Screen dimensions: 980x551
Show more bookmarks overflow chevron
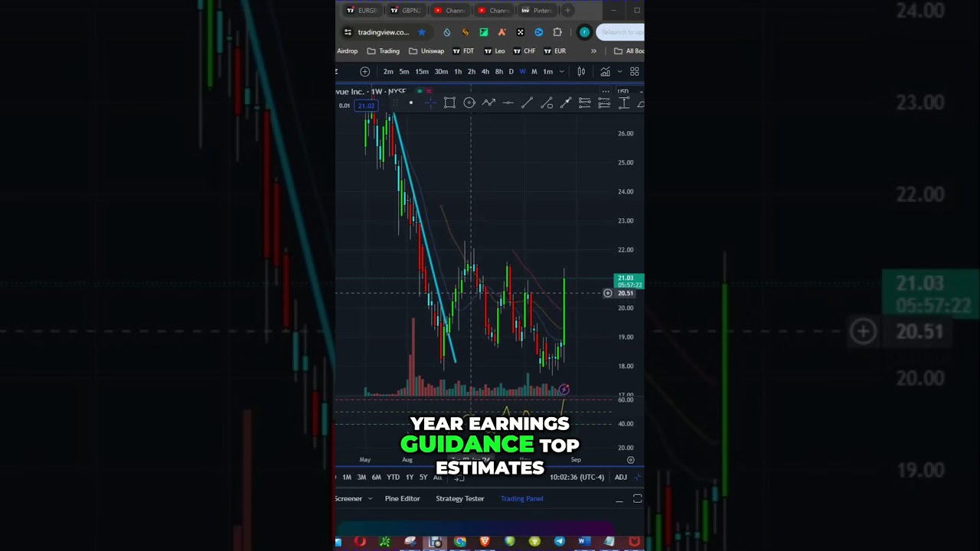point(593,51)
